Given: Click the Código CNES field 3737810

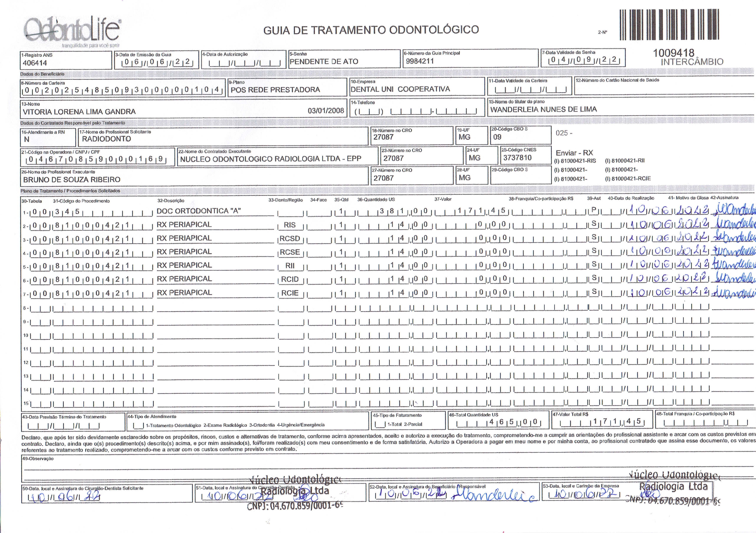Looking at the screenshot, I should coord(517,158).
